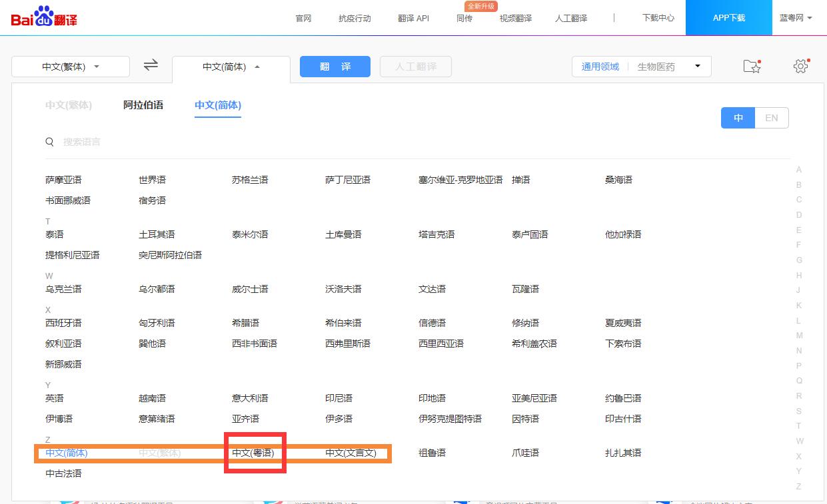
Task: Select recent language 阿拉伯语
Action: [x=143, y=105]
